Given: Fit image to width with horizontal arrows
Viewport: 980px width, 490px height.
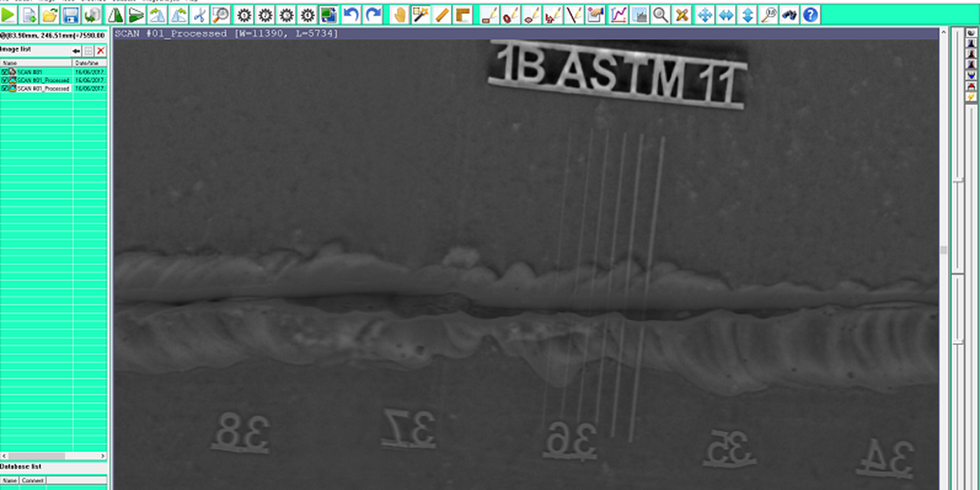Looking at the screenshot, I should click(x=727, y=14).
